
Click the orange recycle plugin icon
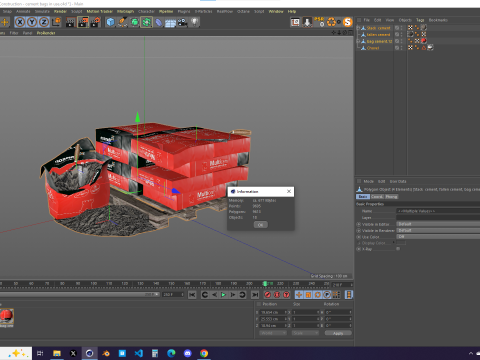coord(331,22)
